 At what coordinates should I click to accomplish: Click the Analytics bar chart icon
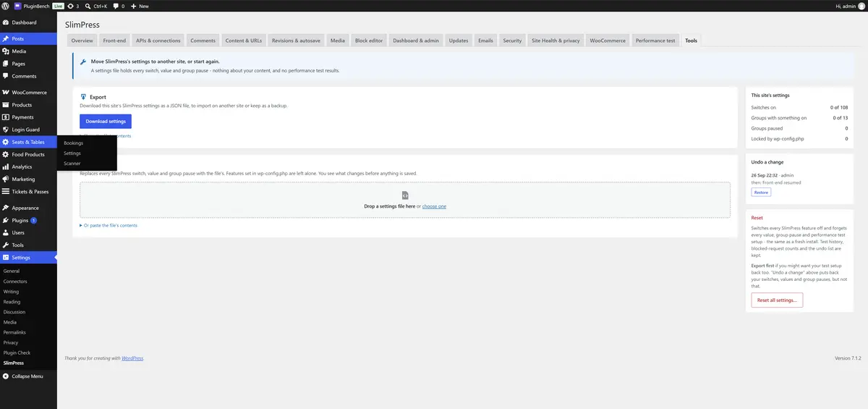tap(6, 166)
